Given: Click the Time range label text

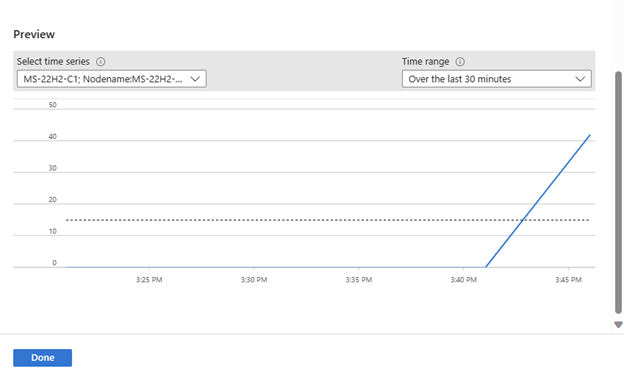Looking at the screenshot, I should click(425, 62).
